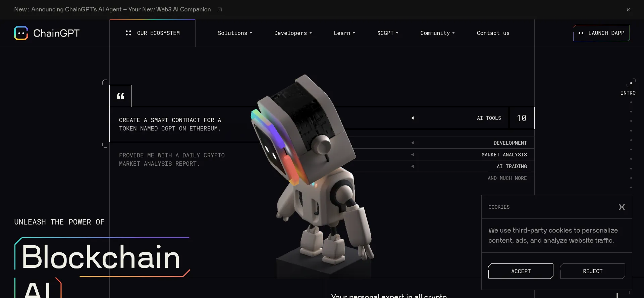This screenshot has height=298, width=644.
Task: Click the four-dot ecosystem grid icon
Action: click(x=128, y=33)
